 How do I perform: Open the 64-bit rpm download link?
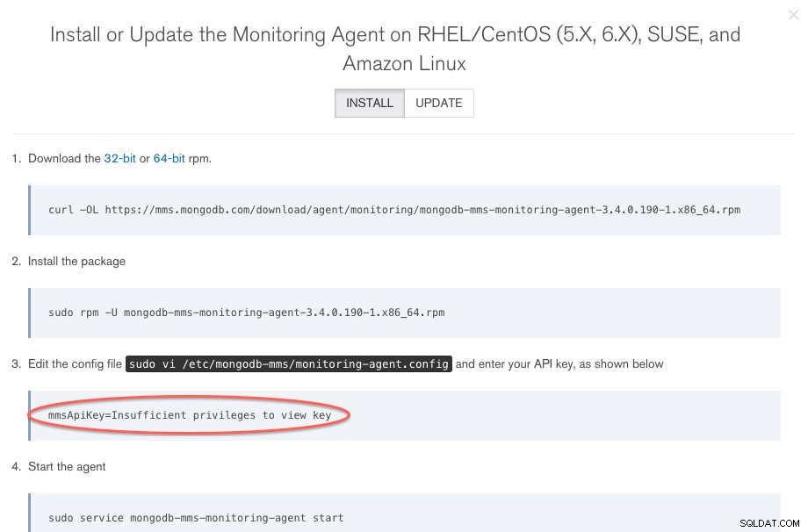tap(169, 159)
